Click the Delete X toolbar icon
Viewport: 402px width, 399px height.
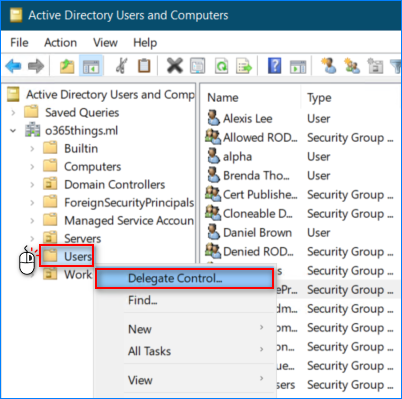click(175, 65)
